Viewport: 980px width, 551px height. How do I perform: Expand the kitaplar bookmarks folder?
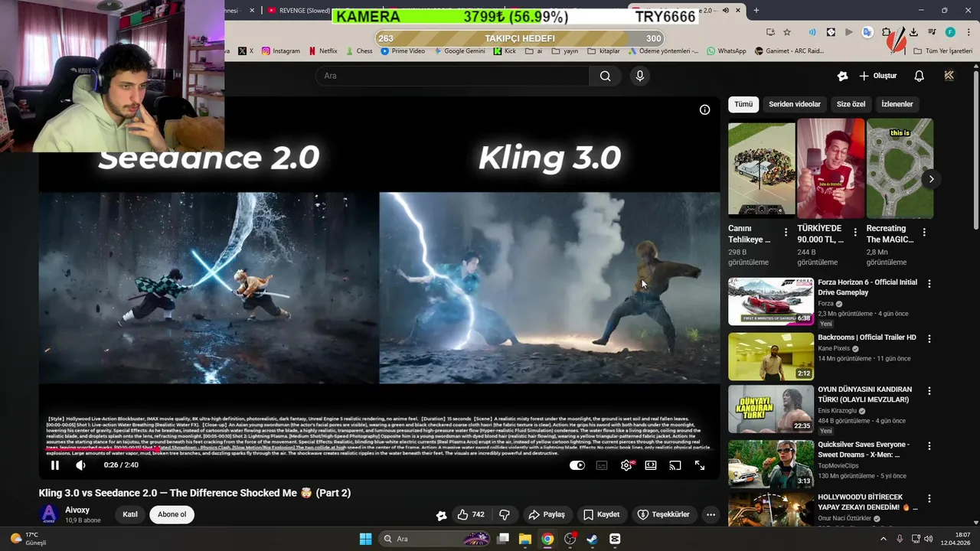click(x=603, y=51)
